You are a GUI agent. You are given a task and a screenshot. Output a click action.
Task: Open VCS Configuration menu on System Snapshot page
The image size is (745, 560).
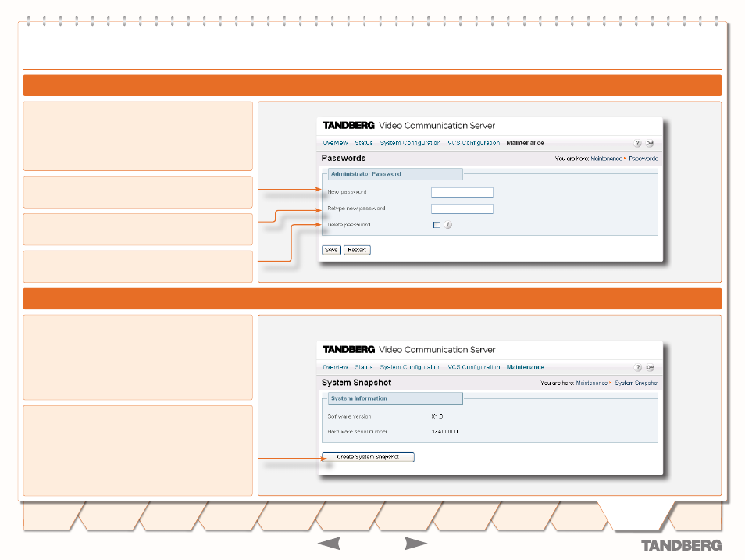point(474,367)
